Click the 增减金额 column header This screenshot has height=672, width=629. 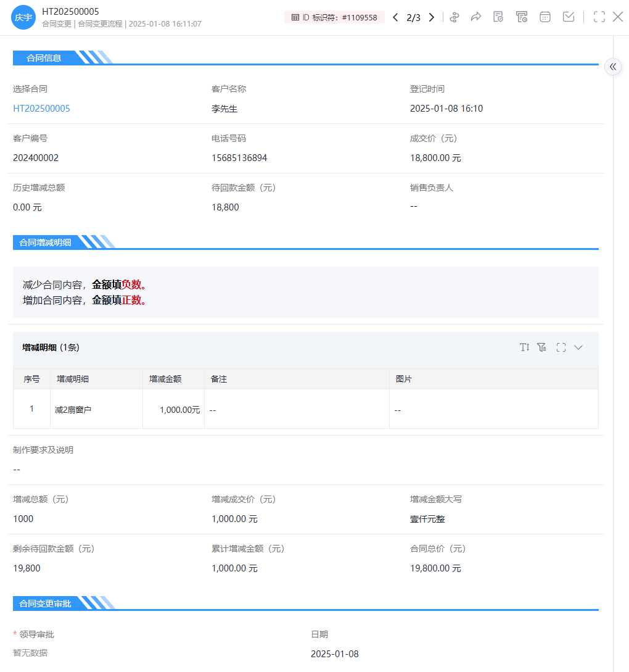pyautogui.click(x=165, y=379)
